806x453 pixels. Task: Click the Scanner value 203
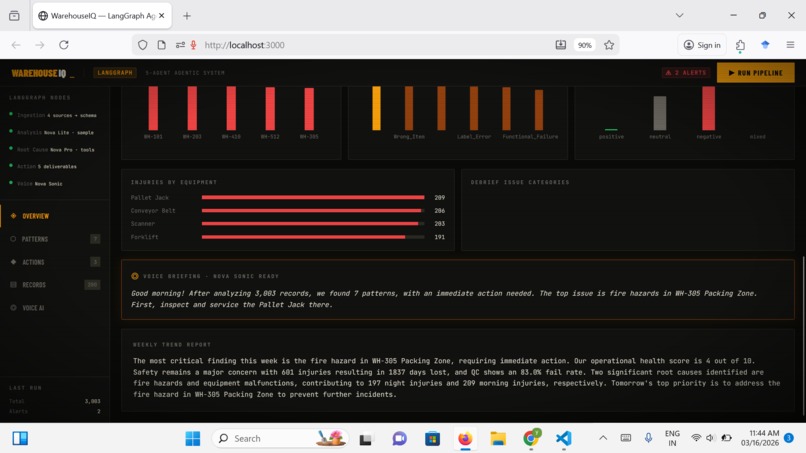pyautogui.click(x=439, y=224)
